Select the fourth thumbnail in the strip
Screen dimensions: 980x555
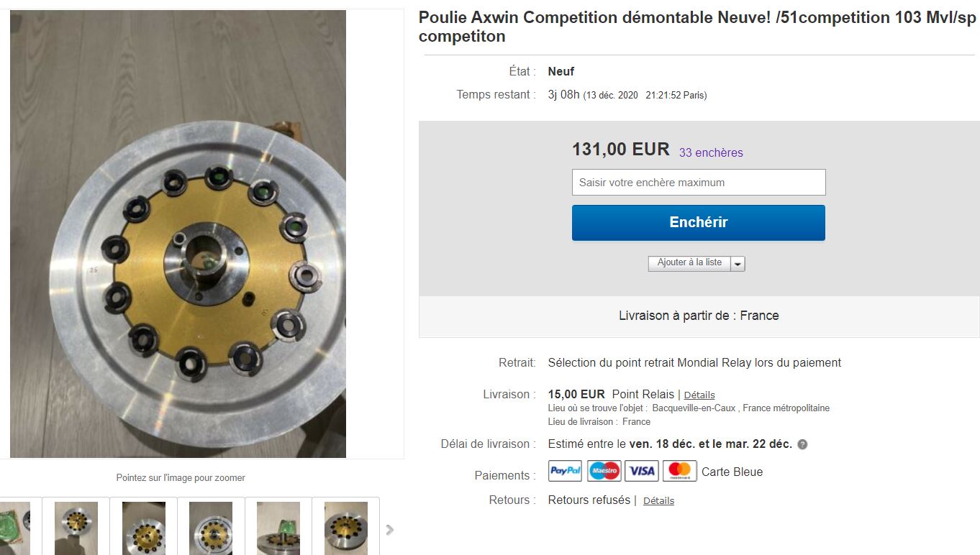click(x=211, y=528)
